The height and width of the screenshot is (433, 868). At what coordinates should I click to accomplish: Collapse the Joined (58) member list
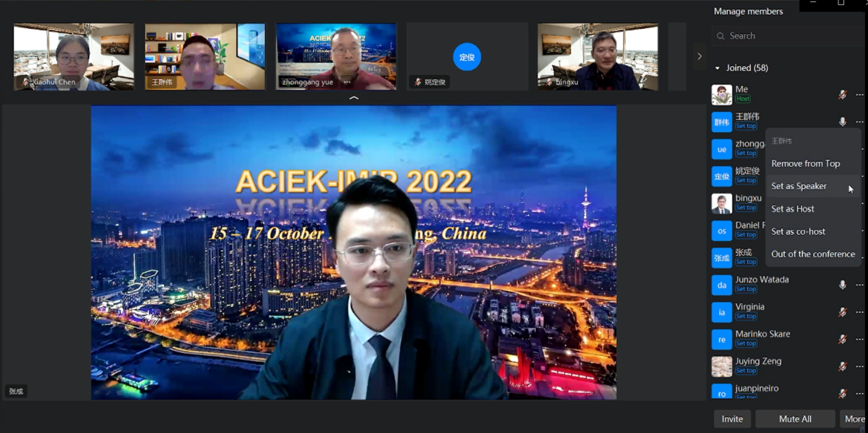(x=717, y=68)
